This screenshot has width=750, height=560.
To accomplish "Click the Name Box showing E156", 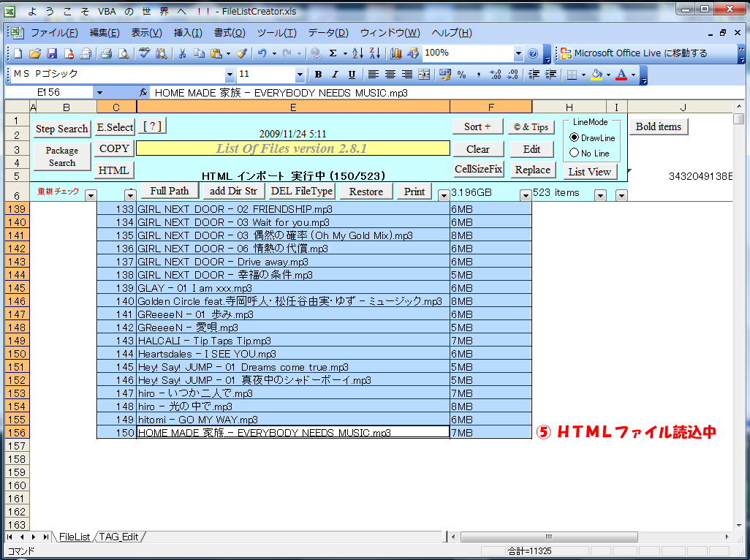I will (x=49, y=93).
